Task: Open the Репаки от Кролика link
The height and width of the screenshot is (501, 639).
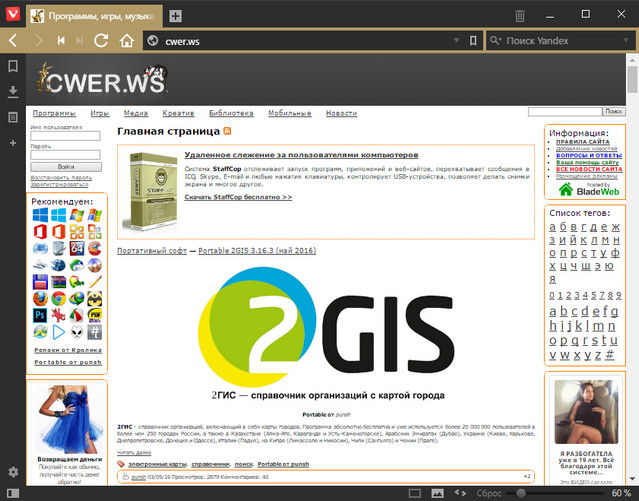Action: pos(68,350)
